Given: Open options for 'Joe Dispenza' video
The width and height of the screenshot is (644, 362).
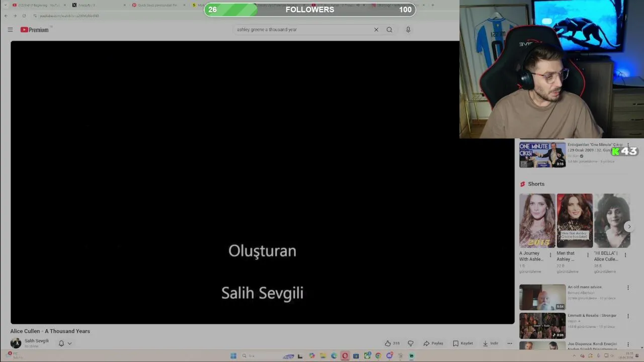Looking at the screenshot, I should click(628, 344).
